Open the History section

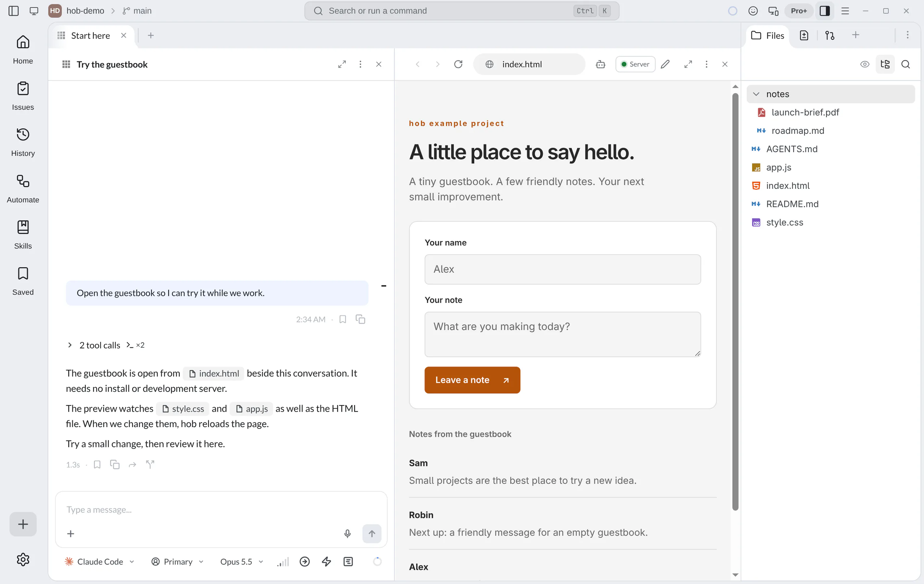(x=23, y=142)
